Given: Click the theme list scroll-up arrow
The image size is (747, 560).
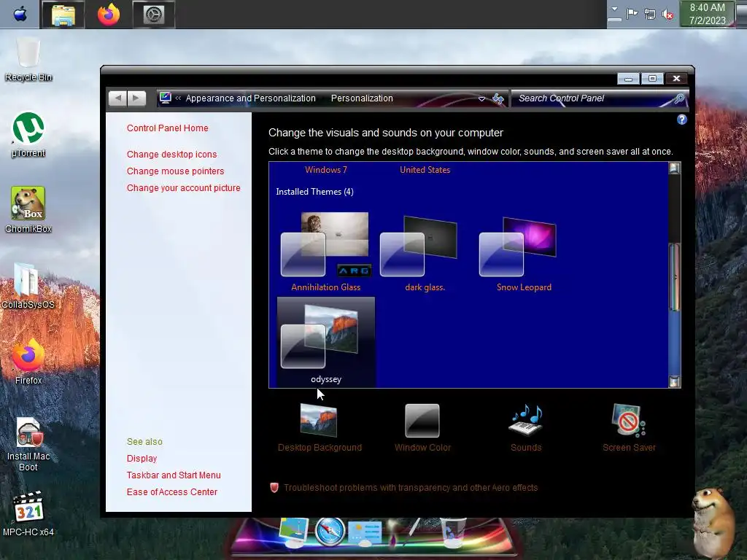Looking at the screenshot, I should (674, 168).
